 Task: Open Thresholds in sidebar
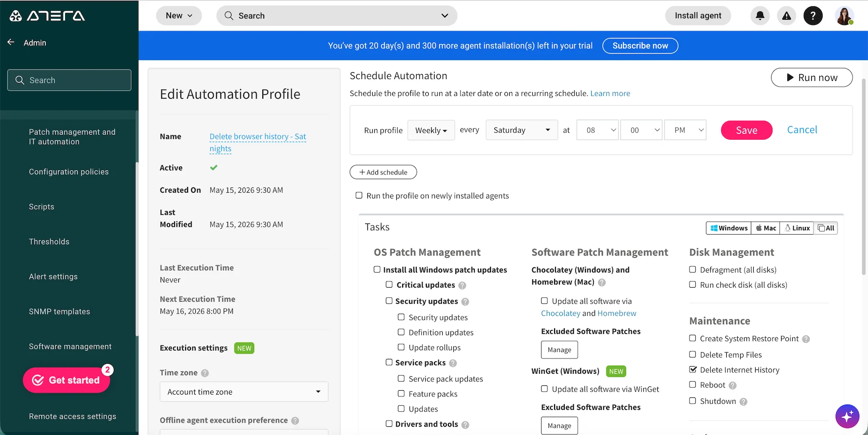[x=49, y=241]
